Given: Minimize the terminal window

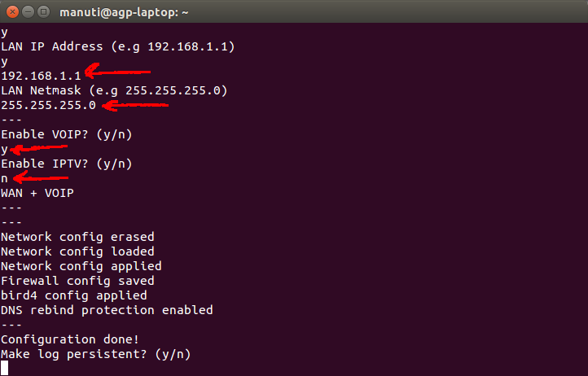Looking at the screenshot, I should 27,12.
